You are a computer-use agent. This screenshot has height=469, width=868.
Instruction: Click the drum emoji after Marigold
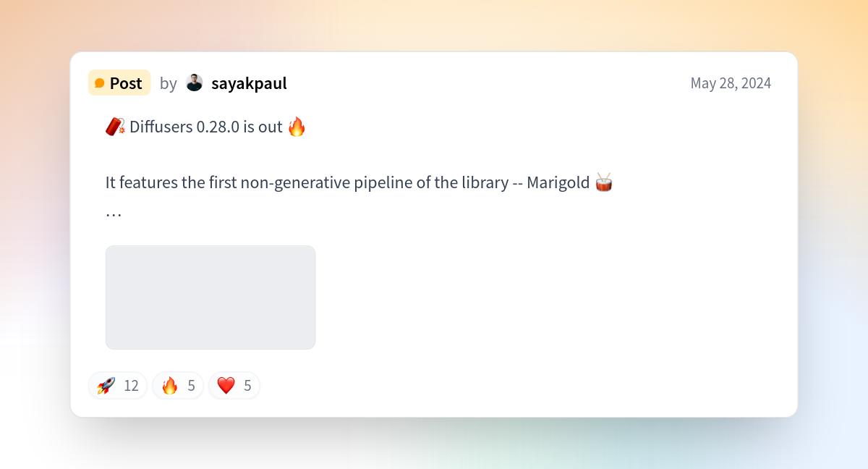pyautogui.click(x=604, y=182)
